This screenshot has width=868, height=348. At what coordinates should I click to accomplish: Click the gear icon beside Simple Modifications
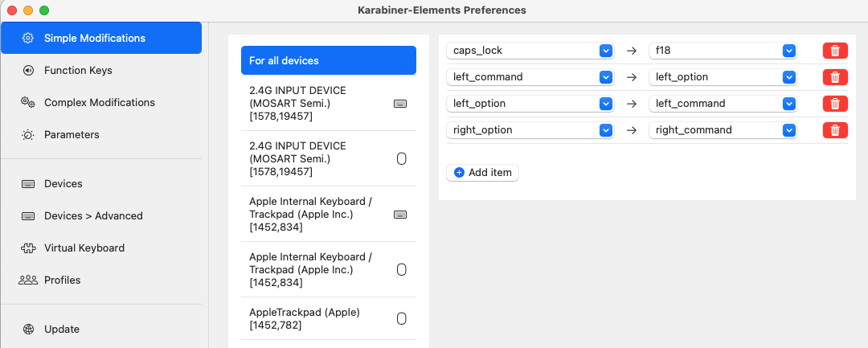pyautogui.click(x=27, y=38)
